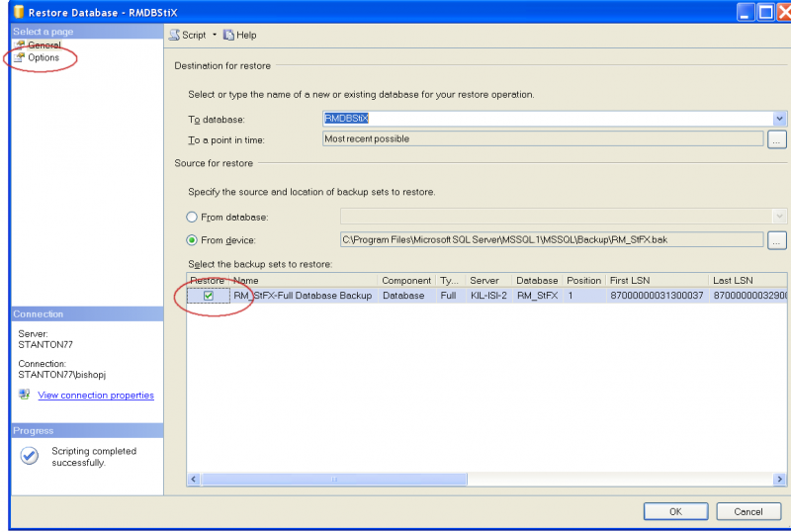
Task: Click the Script icon
Action: (175, 35)
